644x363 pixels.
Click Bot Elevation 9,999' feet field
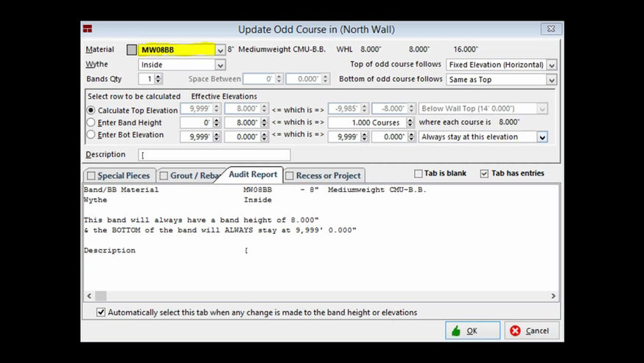tap(196, 136)
